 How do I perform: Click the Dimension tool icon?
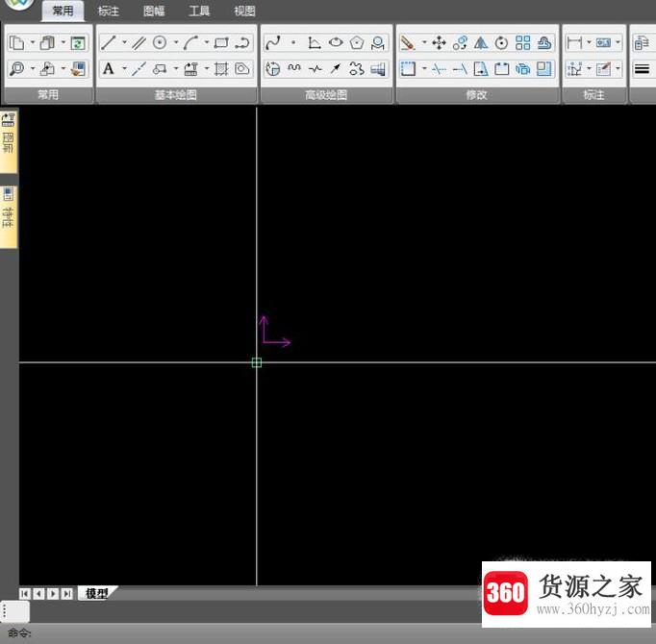point(574,42)
